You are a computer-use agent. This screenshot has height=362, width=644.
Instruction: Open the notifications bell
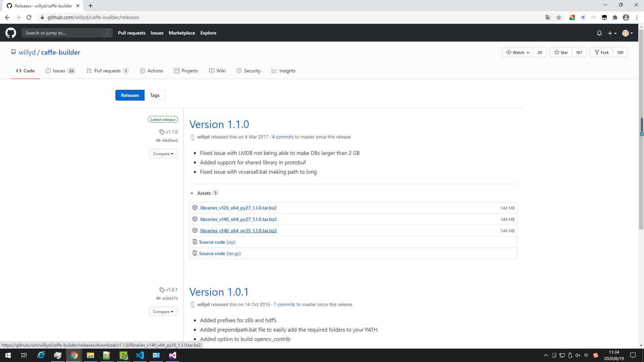[599, 33]
